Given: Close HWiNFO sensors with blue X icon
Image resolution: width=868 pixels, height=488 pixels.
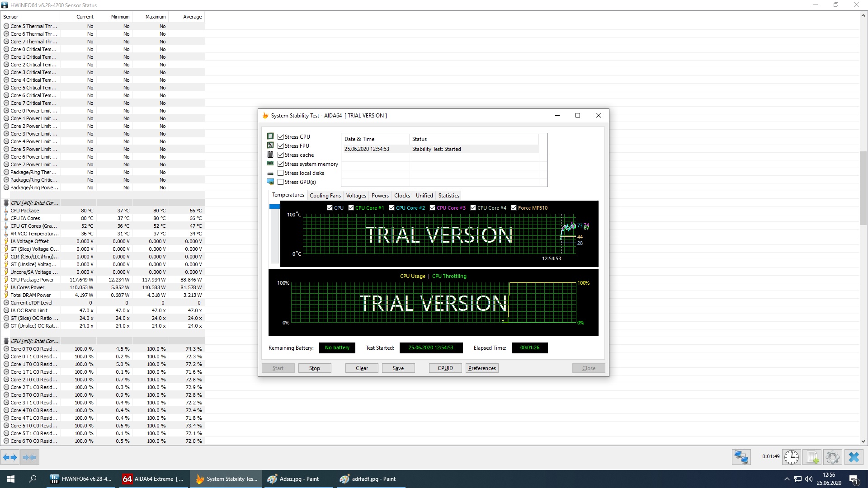Looking at the screenshot, I should pos(854,457).
